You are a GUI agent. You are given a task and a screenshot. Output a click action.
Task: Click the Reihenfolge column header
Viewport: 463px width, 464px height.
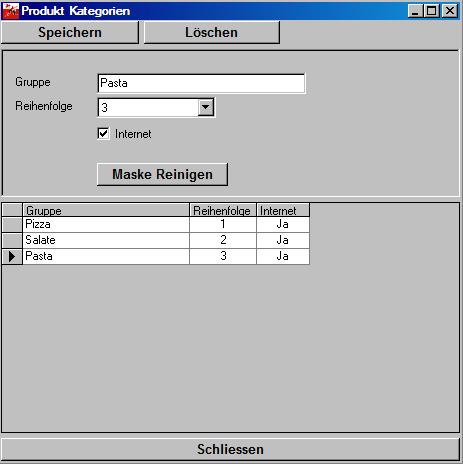223,210
